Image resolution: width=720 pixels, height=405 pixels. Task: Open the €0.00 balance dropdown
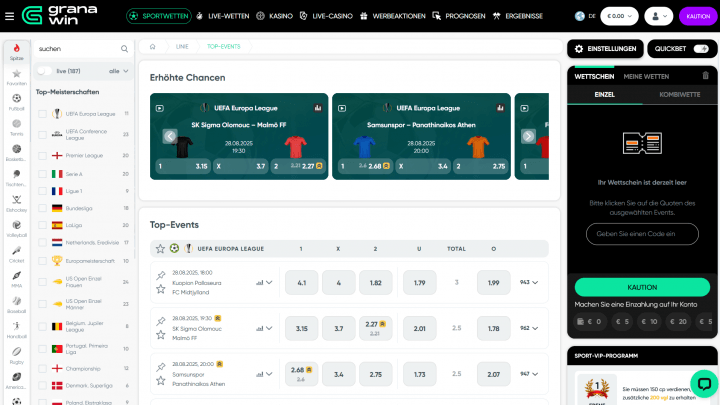click(619, 16)
